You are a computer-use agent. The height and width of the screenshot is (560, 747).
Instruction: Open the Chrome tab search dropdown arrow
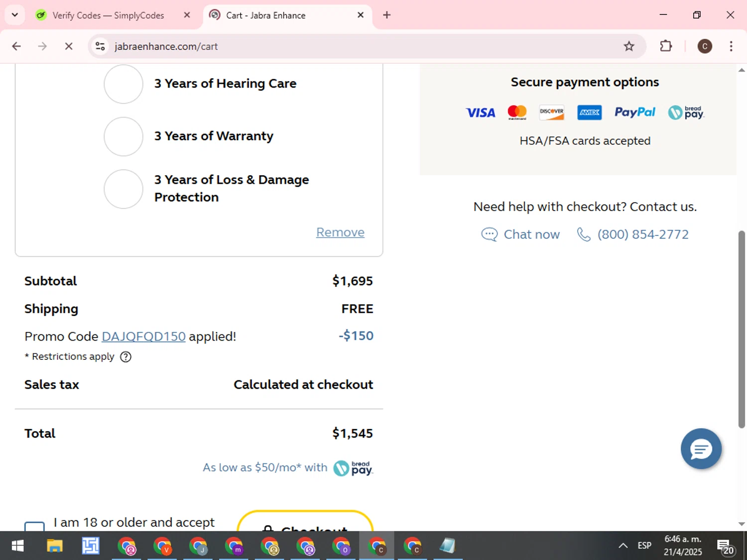coord(15,15)
